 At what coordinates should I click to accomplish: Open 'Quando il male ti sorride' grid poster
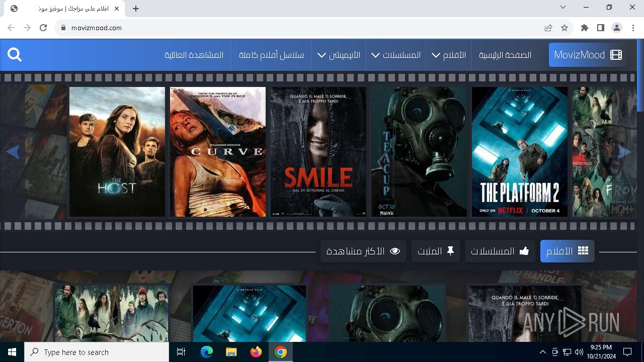[x=525, y=314]
